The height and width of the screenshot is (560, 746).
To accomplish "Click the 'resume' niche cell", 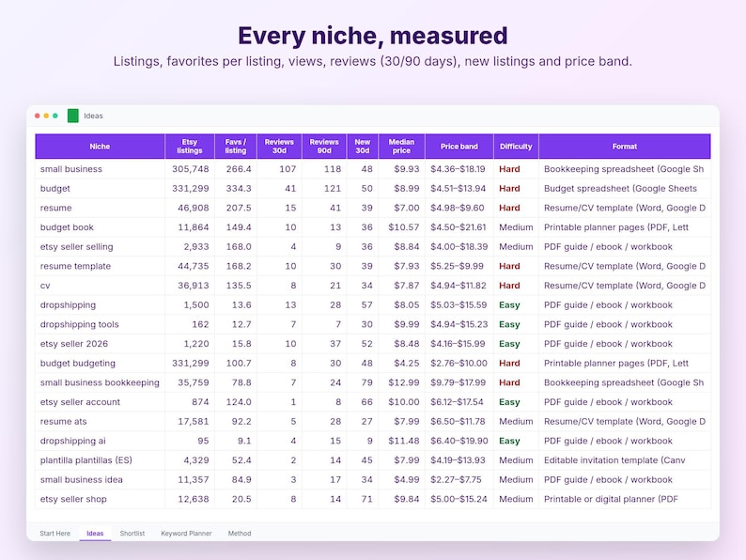I will 100,208.
